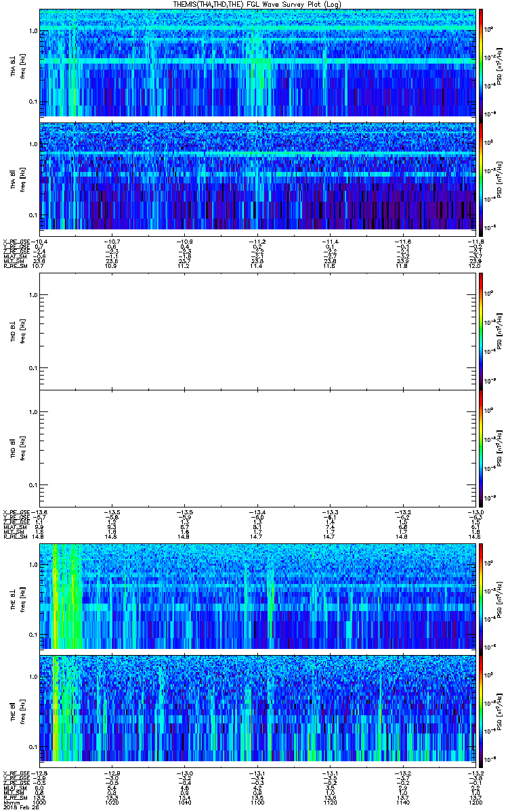Image resolution: width=508 pixels, height=812 pixels.
Task: Click the '-11.2' X_RE_GSE value under THA panels
Action: (257, 242)
